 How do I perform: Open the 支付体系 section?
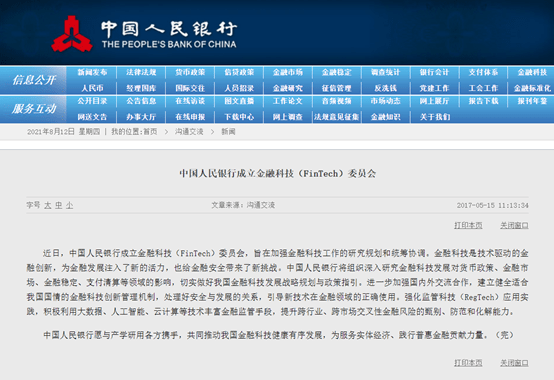pyautogui.click(x=483, y=72)
